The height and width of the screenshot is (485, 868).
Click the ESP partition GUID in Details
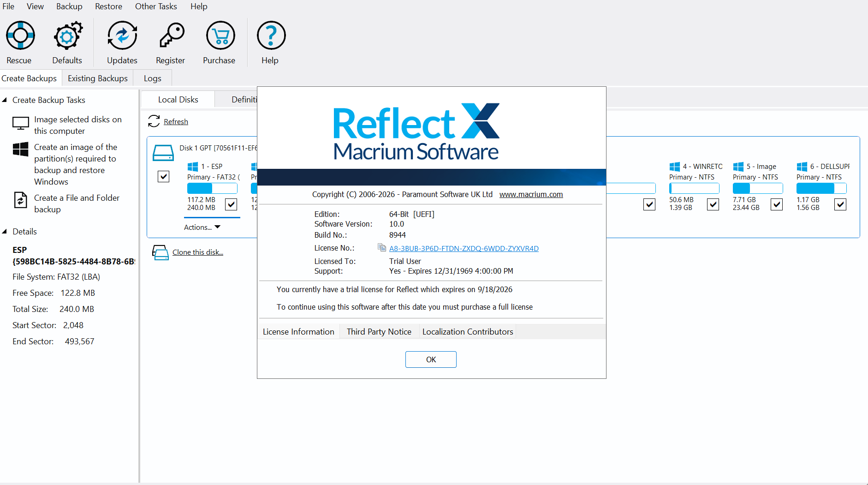(74, 262)
